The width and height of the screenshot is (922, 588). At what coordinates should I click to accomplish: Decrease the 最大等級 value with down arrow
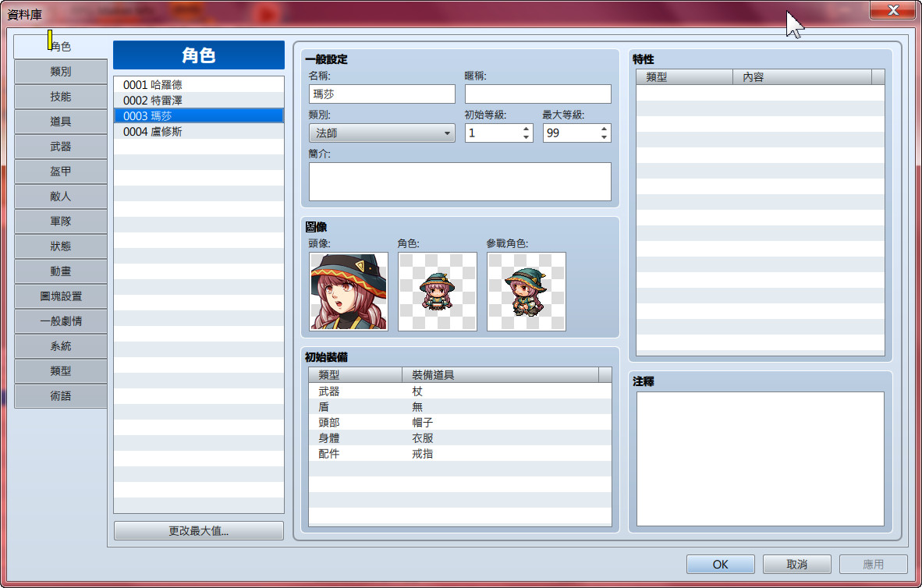604,137
